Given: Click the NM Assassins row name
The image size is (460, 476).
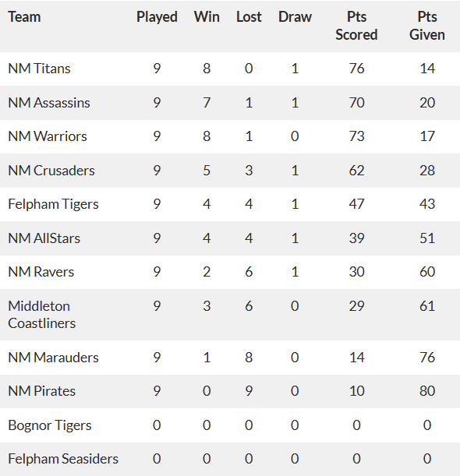Looking at the screenshot, I should [x=49, y=103].
